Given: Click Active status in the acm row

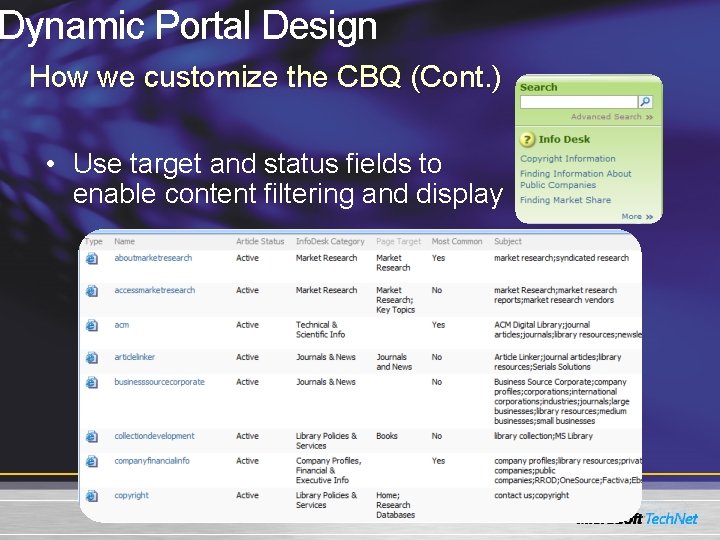Looking at the screenshot, I should pos(248,325).
